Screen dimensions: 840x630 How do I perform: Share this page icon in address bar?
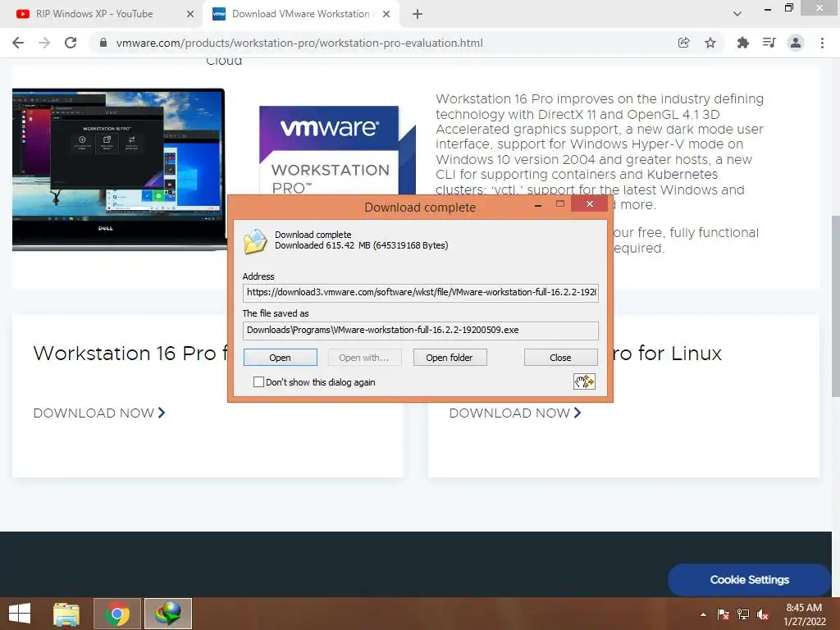(683, 43)
